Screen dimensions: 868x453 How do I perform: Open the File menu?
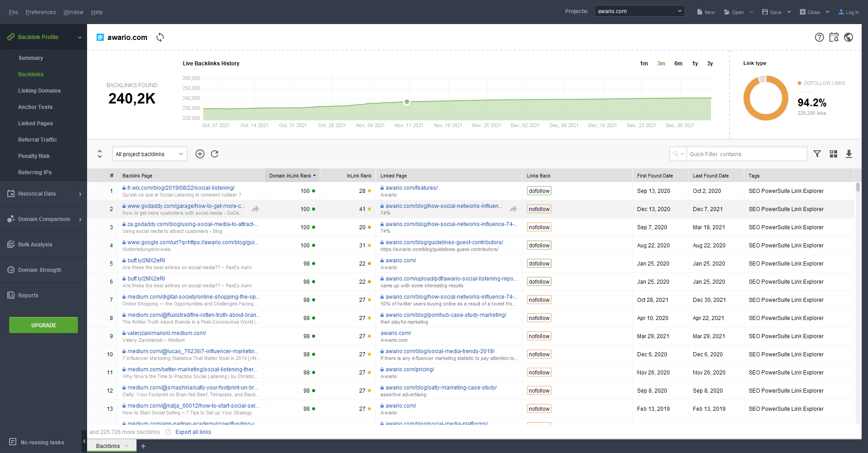[14, 12]
